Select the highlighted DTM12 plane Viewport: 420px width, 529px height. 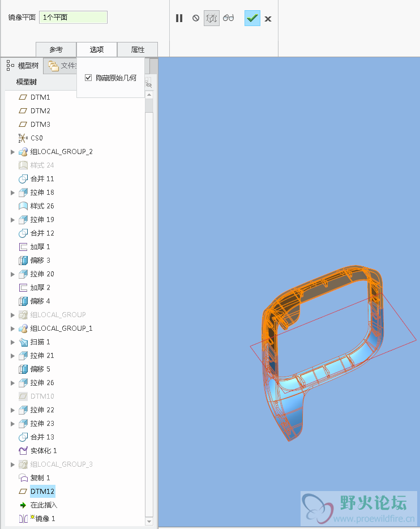point(42,492)
